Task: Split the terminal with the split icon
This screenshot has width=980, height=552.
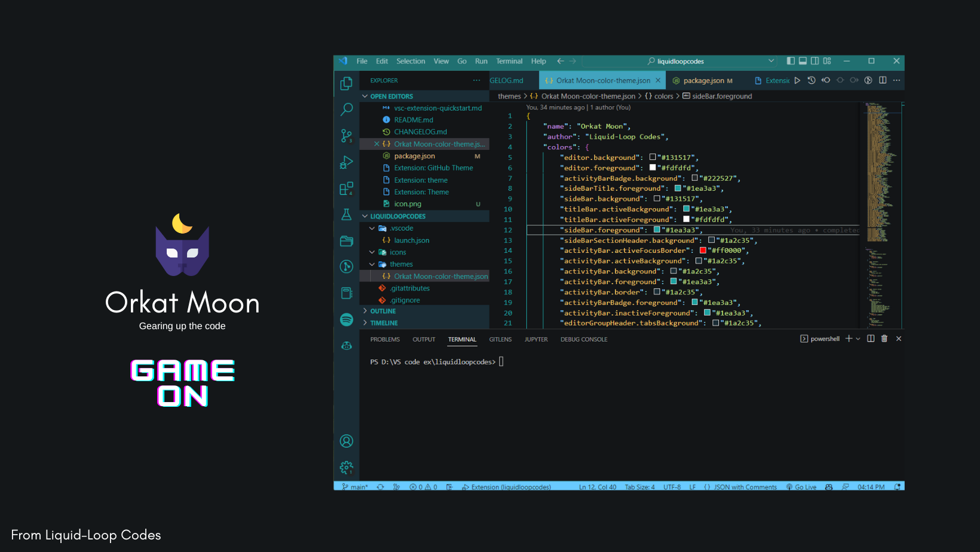Action: click(871, 339)
